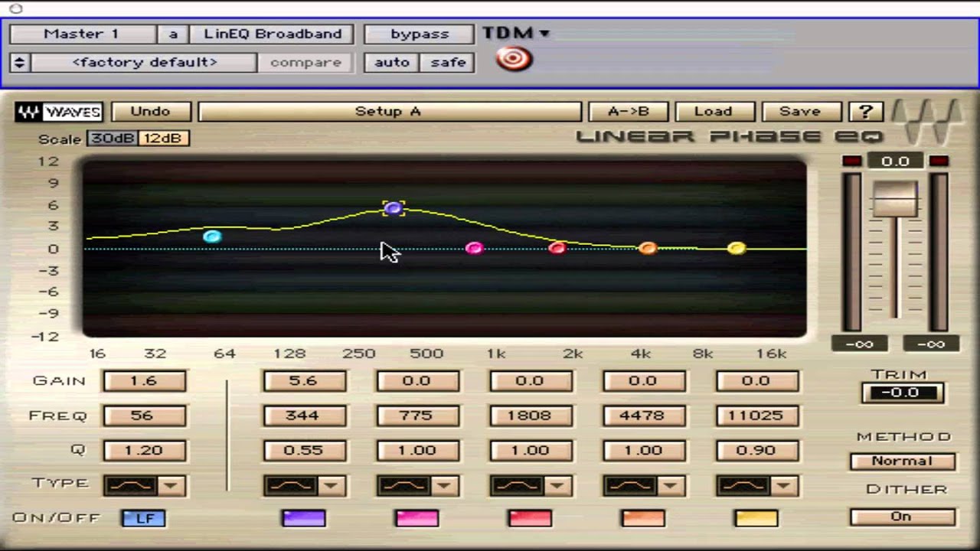Select the red band node near 2k
The width and height of the screenshot is (980, 551).
point(557,248)
